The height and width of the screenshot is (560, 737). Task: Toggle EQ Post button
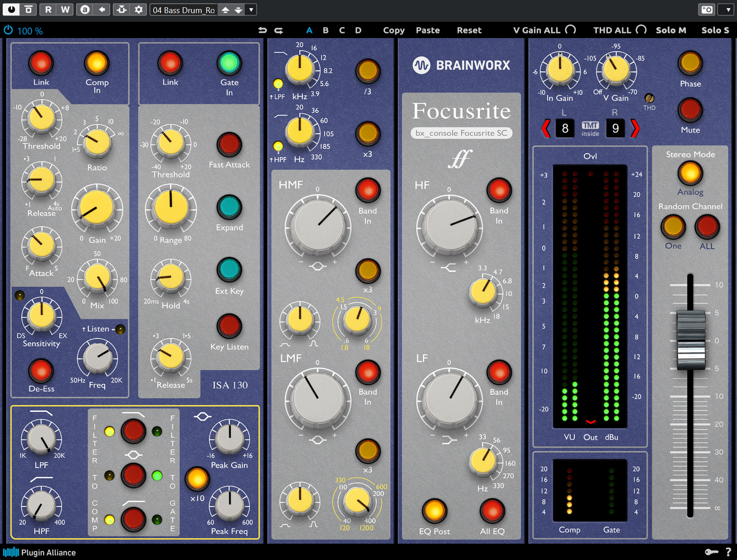(x=434, y=511)
